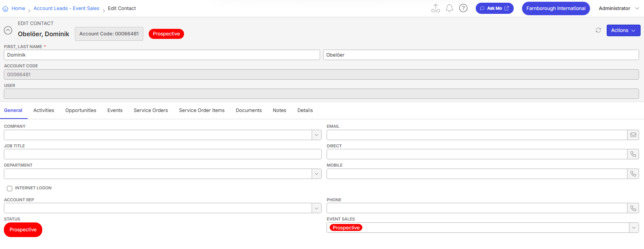Click the Prospective tag in Event Sales field

coord(346,228)
